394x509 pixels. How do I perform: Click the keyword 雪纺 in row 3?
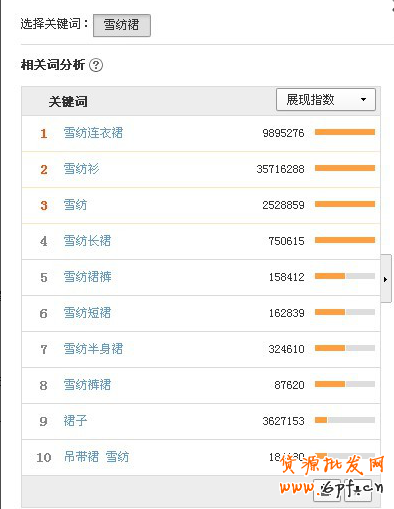click(75, 205)
